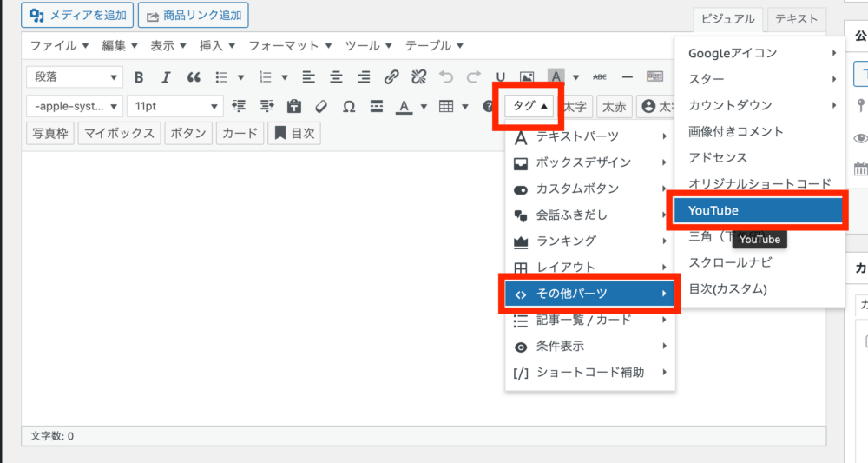Insert or edit link icon
The width and height of the screenshot is (868, 463).
click(391, 77)
